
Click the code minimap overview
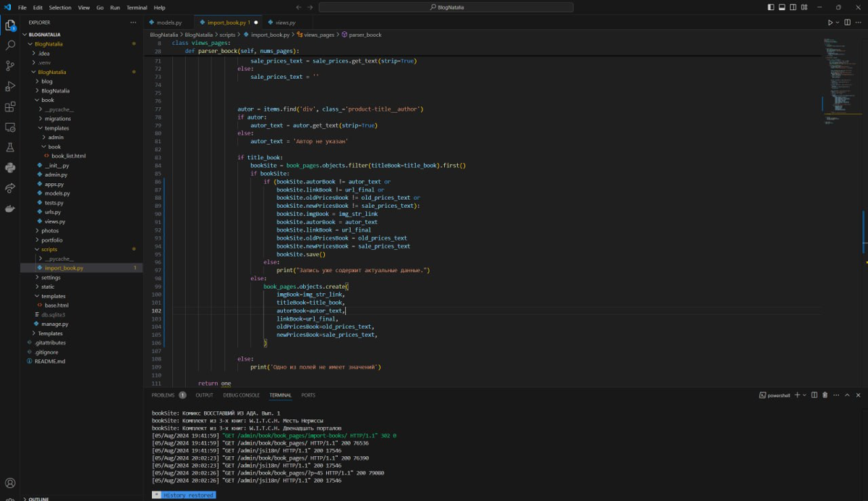pyautogui.click(x=839, y=72)
